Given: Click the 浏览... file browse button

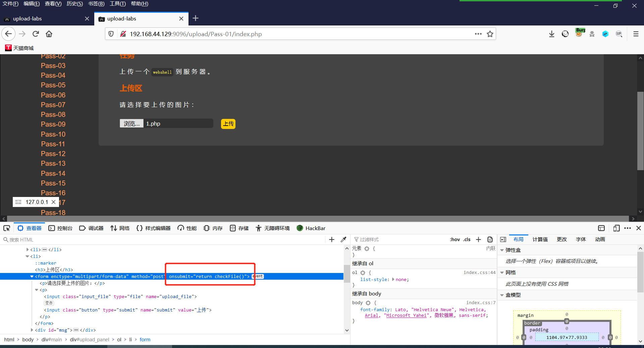Looking at the screenshot, I should pos(131,124).
